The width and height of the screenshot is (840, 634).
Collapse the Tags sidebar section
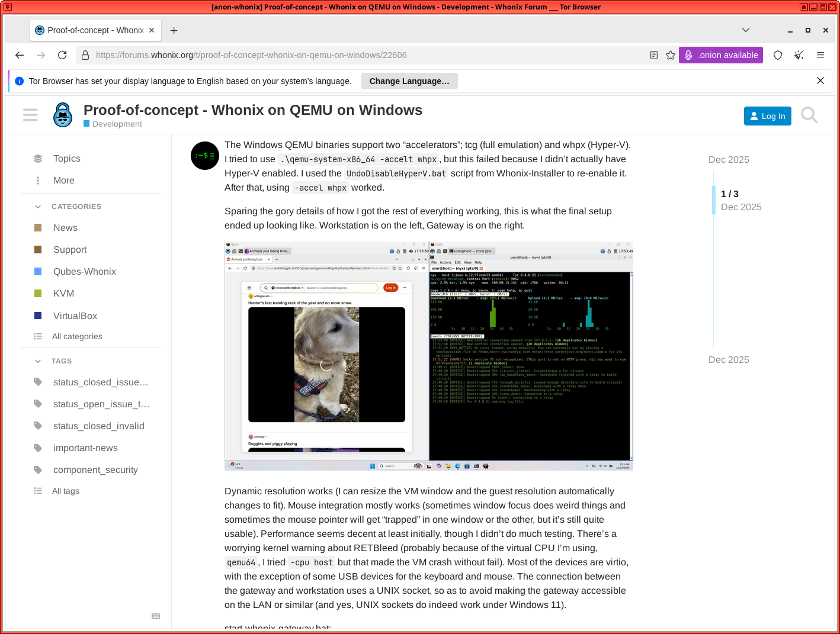(x=39, y=361)
